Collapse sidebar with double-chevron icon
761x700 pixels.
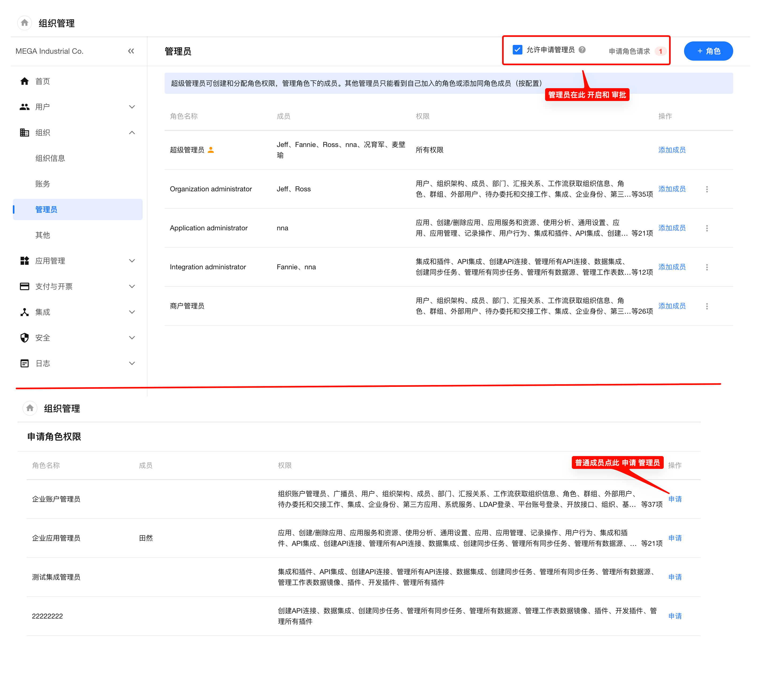pos(131,51)
